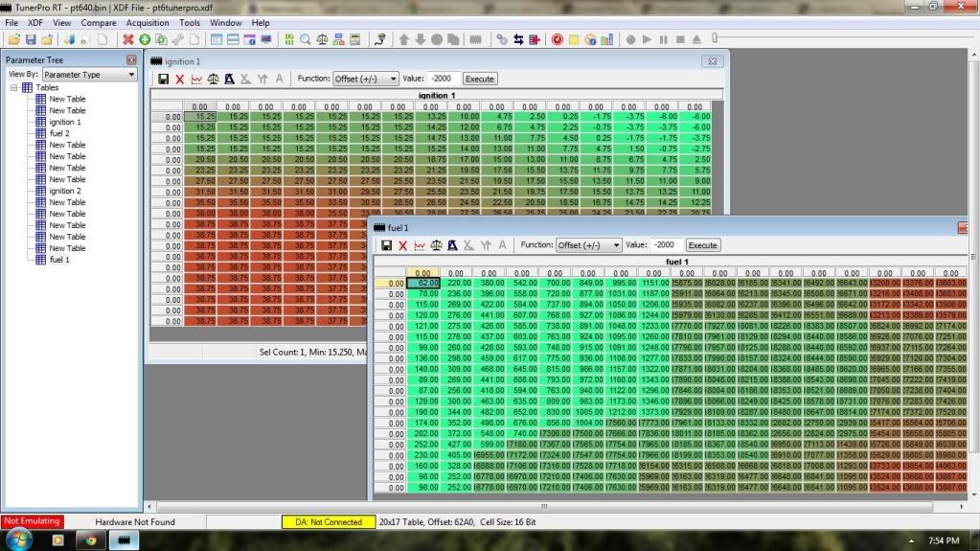Select ignition 2 in Parameter Tree
The width and height of the screenshot is (980, 551).
click(x=65, y=191)
